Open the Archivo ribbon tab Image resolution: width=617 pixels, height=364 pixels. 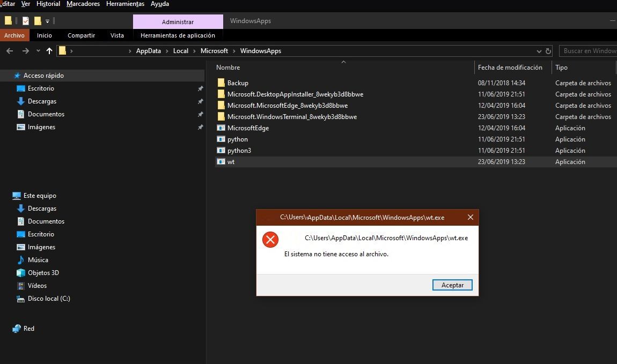coord(14,35)
